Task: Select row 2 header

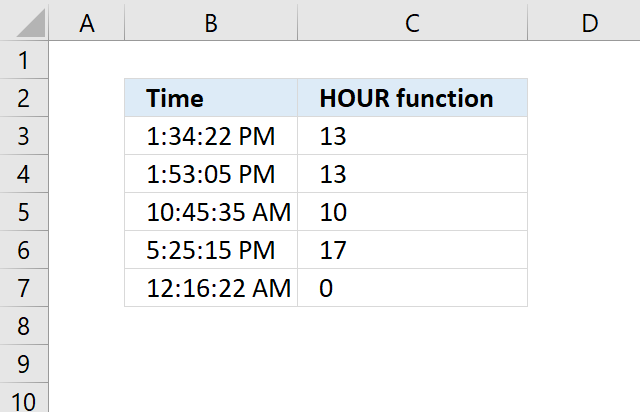Action: pyautogui.click(x=24, y=98)
